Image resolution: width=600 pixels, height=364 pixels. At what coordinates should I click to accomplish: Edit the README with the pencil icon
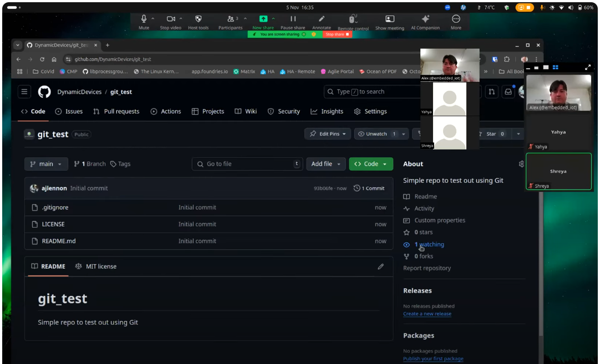pyautogui.click(x=381, y=266)
